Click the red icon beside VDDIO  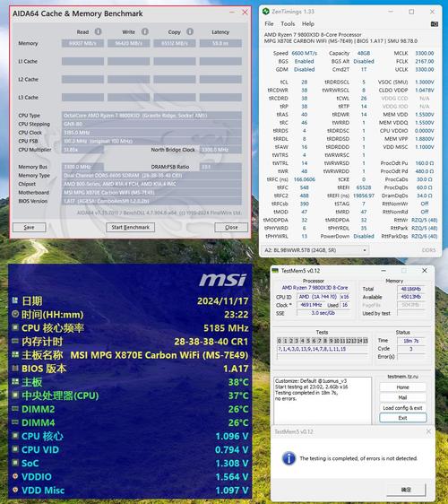pyautogui.click(x=15, y=476)
